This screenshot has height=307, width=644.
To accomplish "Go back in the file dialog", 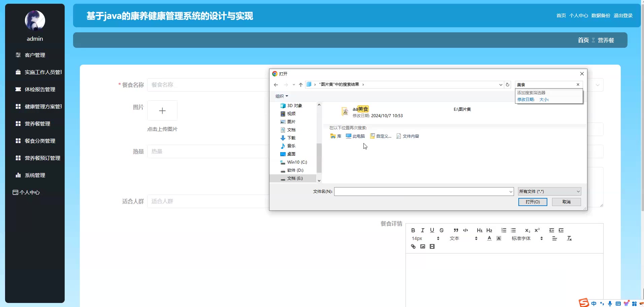I will pos(276,85).
